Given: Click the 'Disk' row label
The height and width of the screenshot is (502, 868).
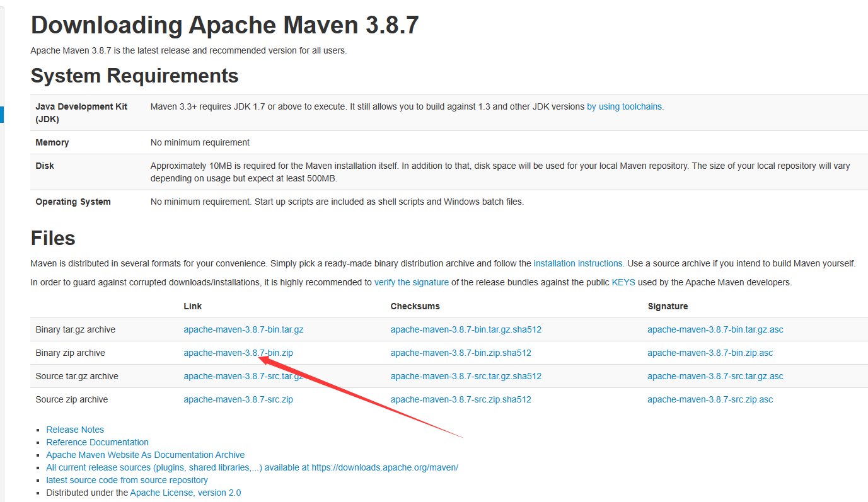Looking at the screenshot, I should (45, 166).
